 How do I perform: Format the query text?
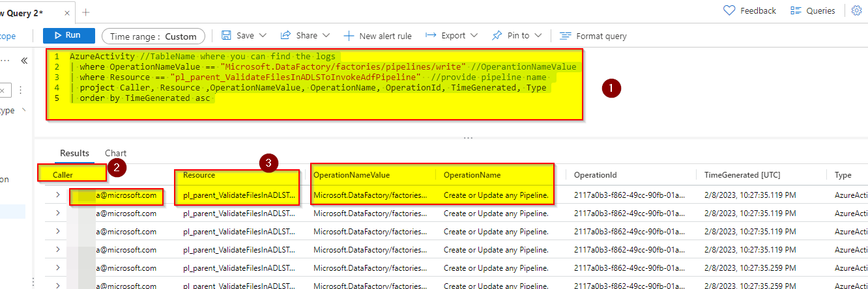[x=593, y=36]
